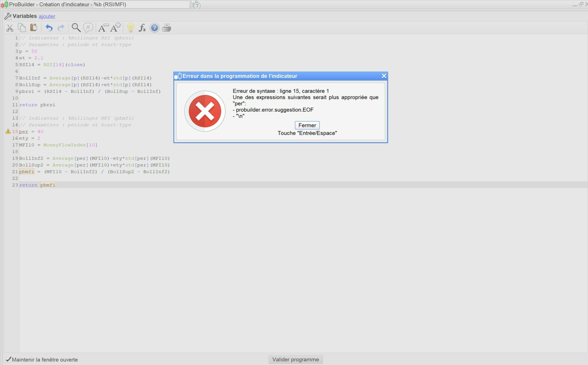Image resolution: width=588 pixels, height=365 pixels.
Task: Toggle comment with the speech bubble icon
Action: pyautogui.click(x=88, y=28)
